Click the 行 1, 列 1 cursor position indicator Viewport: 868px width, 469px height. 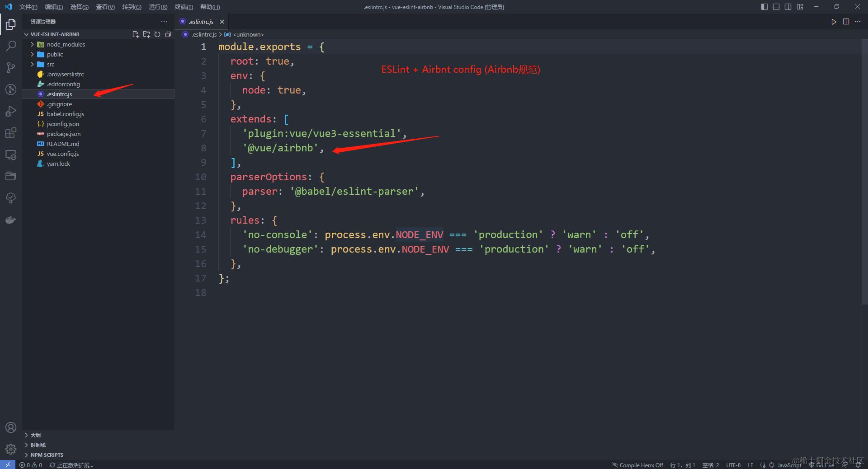tap(683, 465)
